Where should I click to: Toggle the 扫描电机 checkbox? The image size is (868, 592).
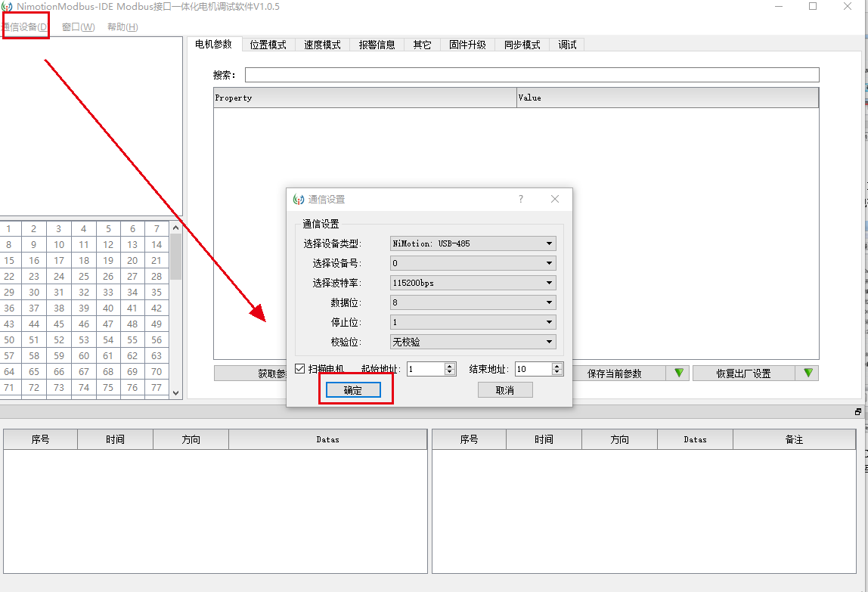(x=300, y=369)
